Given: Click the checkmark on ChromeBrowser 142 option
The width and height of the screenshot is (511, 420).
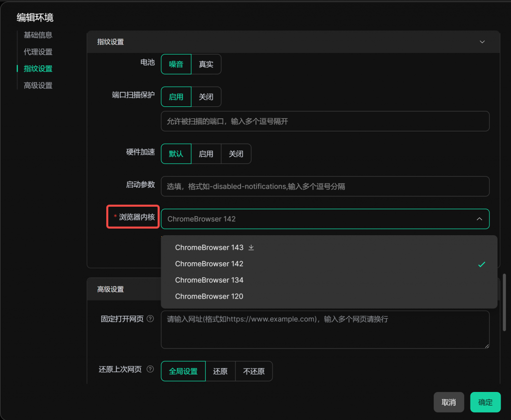Looking at the screenshot, I should (x=482, y=264).
